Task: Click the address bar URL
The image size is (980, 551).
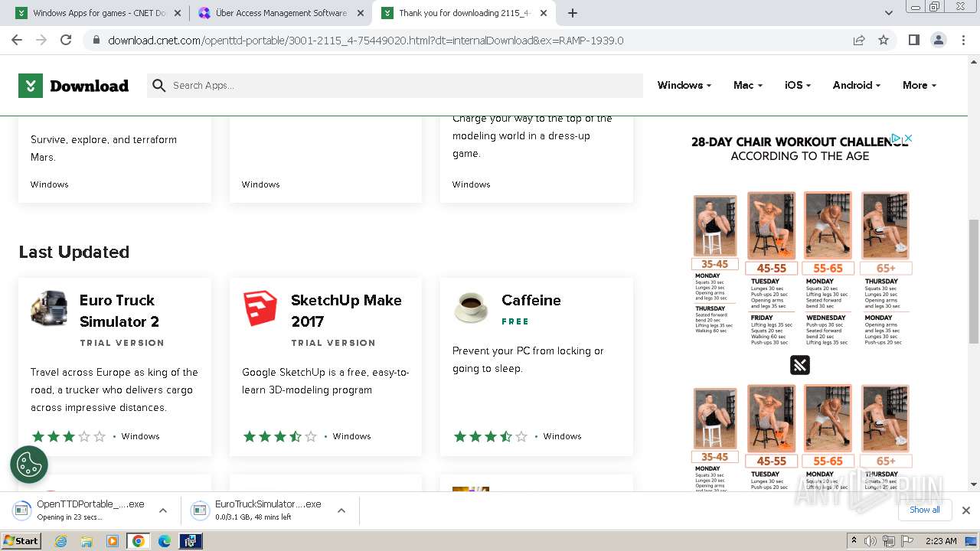Action: point(366,41)
